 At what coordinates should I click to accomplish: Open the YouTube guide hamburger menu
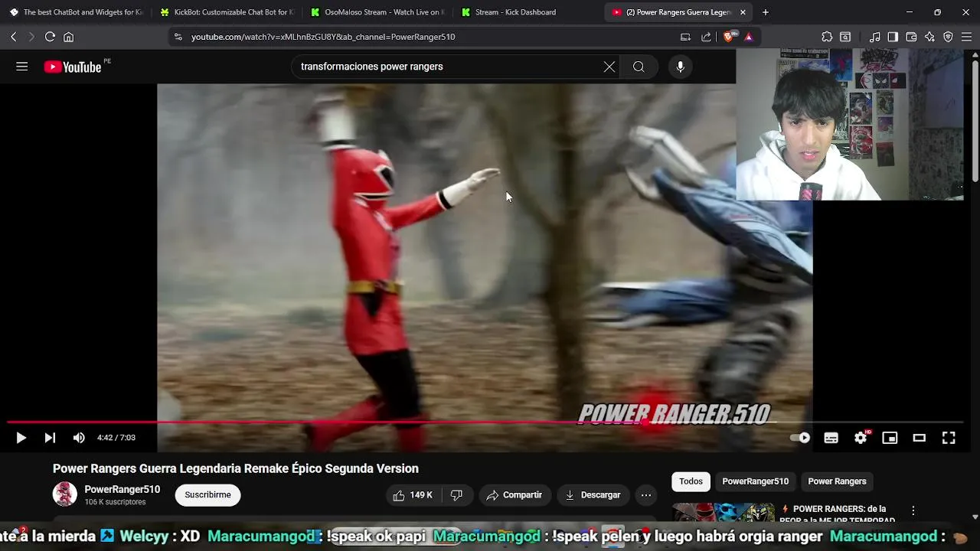(x=21, y=67)
